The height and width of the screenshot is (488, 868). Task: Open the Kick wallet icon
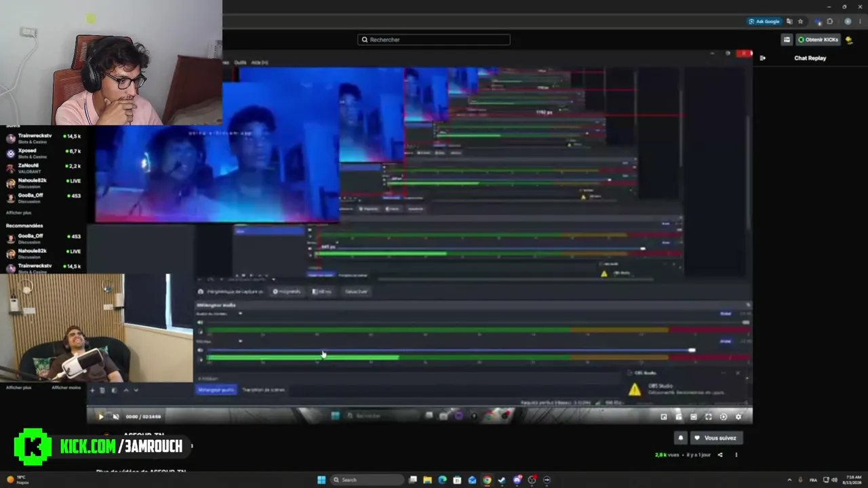tap(787, 40)
